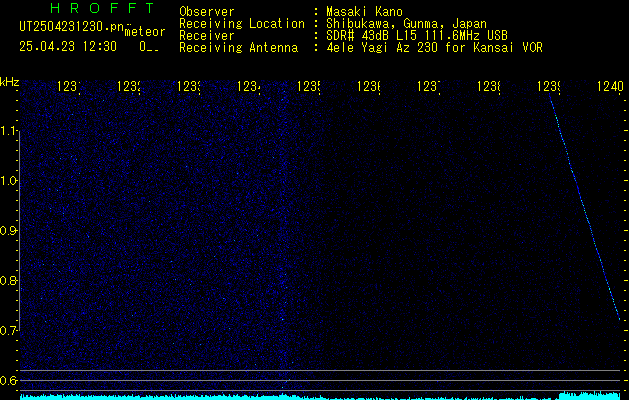This screenshot has width=629, height=400.
Task: Select the receiver value SDR# 43dB L15 111.6MHz USB
Action: (417, 36)
